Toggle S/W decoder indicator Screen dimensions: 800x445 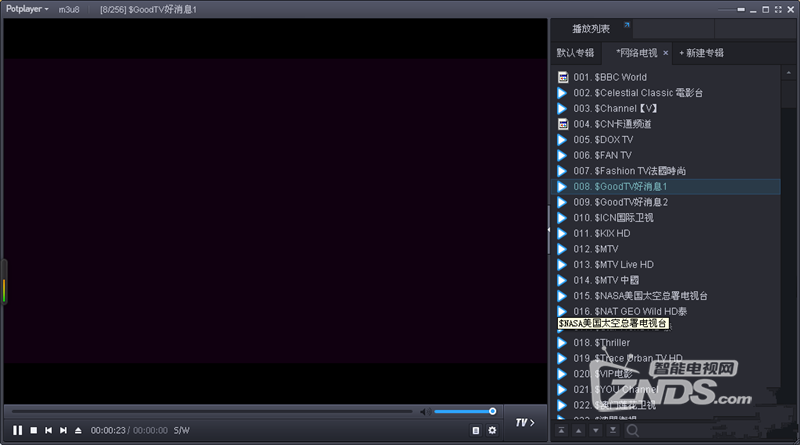coord(181,430)
